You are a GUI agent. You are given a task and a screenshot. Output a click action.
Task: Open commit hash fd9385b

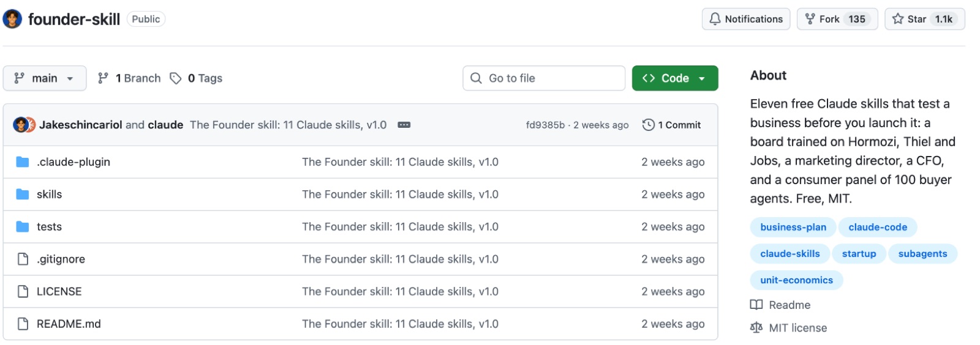[545, 125]
